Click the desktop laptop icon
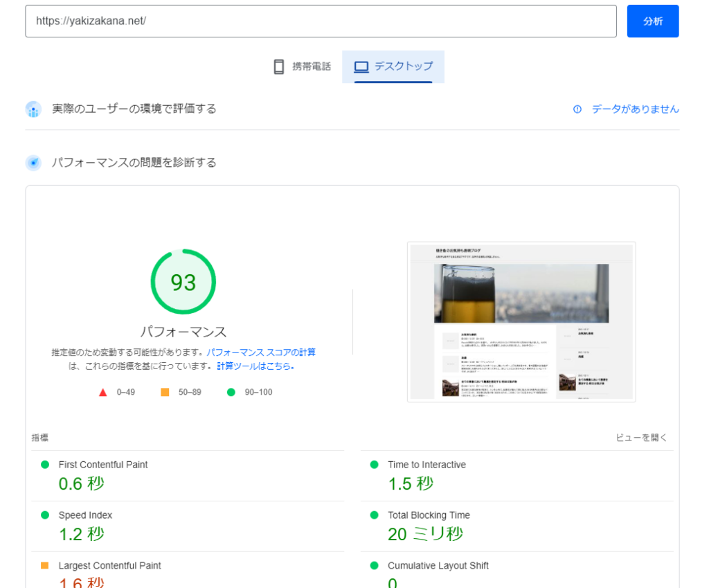709x588 pixels. click(361, 66)
